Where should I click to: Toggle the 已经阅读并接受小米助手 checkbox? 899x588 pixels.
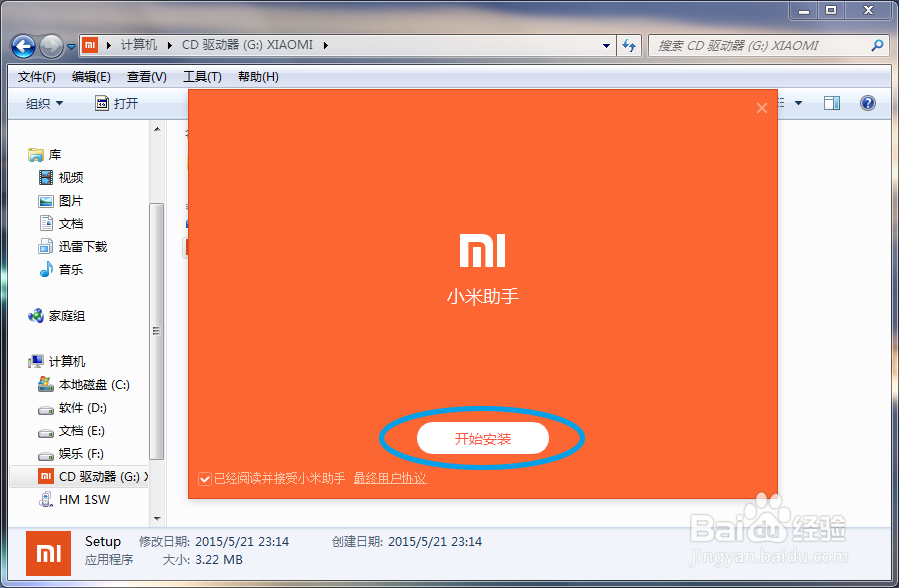tap(205, 479)
